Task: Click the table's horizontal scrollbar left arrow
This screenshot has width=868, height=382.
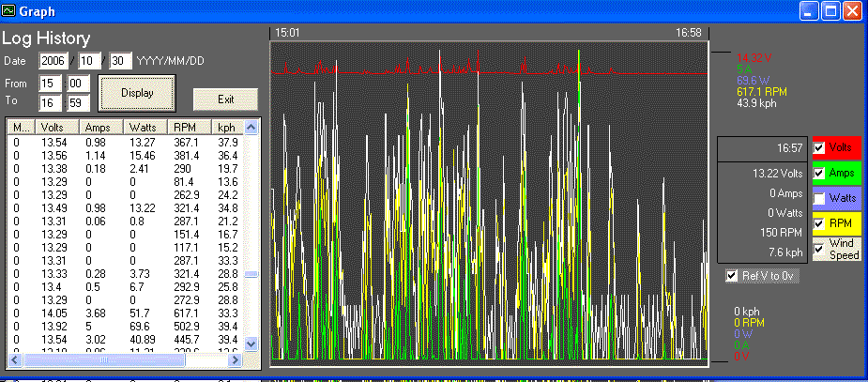Action: tap(14, 359)
